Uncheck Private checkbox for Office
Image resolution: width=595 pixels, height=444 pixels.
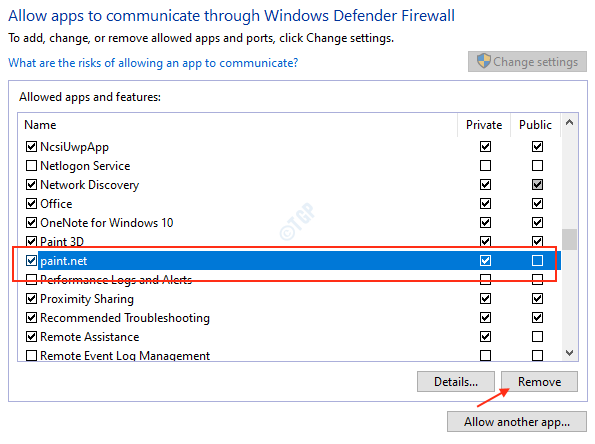[x=485, y=203]
